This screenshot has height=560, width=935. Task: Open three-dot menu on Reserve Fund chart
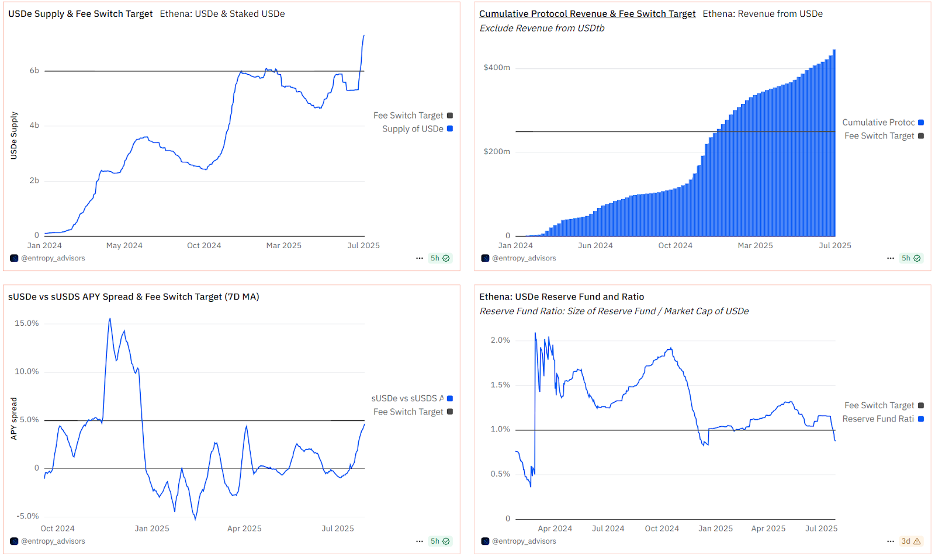(x=890, y=541)
